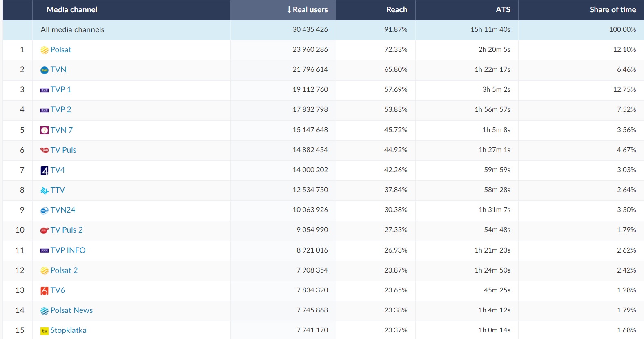This screenshot has height=339, width=644.
Task: Click the TV4 channel logo icon
Action: coord(45,170)
